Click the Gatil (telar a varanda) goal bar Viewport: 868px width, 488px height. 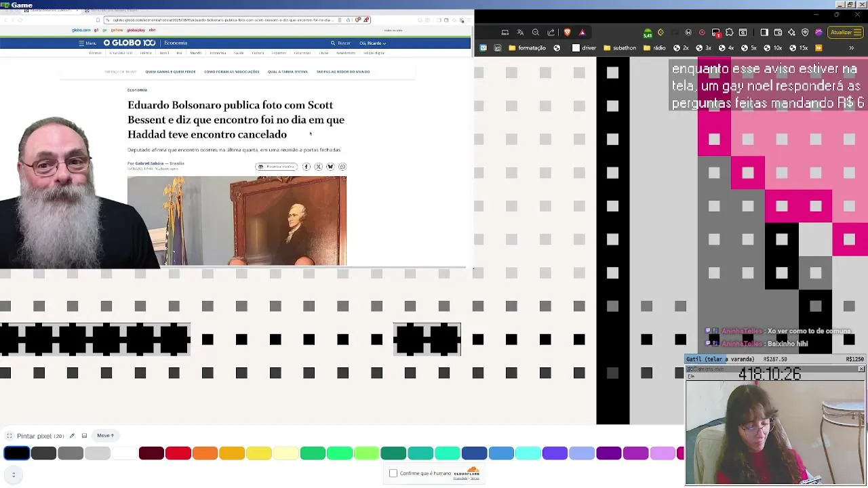click(x=775, y=359)
